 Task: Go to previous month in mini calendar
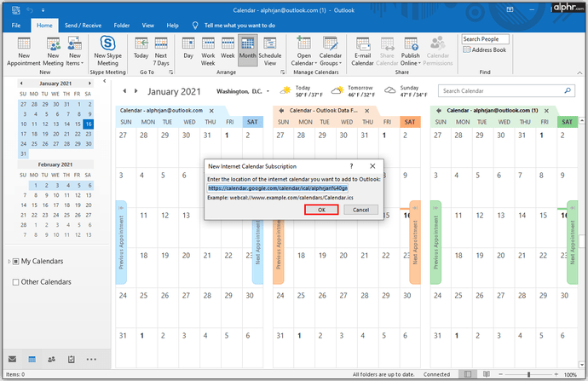point(21,84)
